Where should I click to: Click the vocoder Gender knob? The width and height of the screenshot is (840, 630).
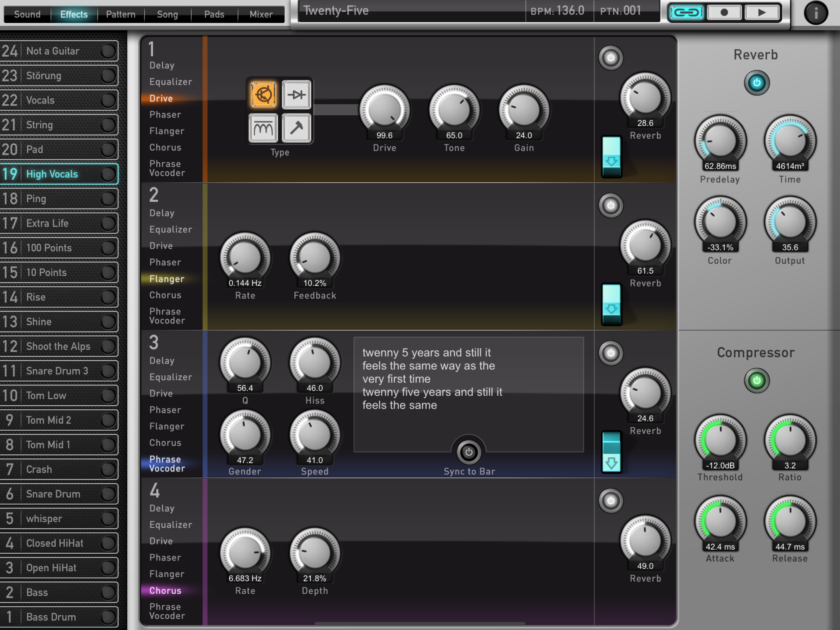point(245,434)
